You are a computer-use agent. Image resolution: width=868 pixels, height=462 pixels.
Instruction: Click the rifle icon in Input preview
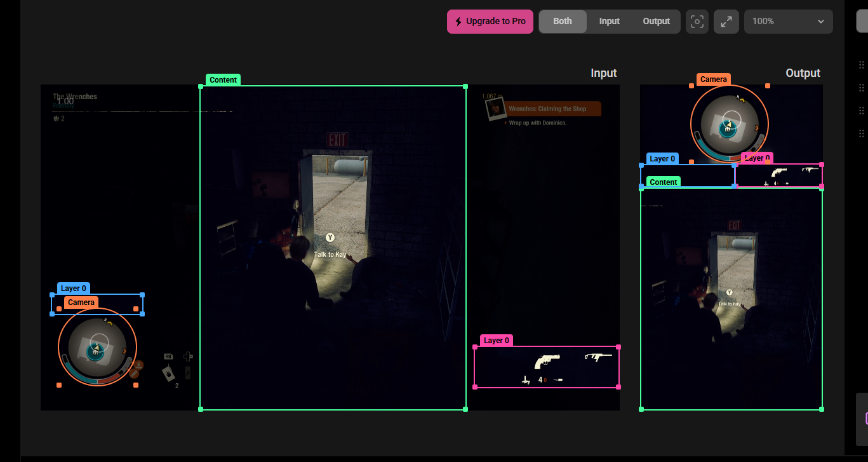[598, 357]
